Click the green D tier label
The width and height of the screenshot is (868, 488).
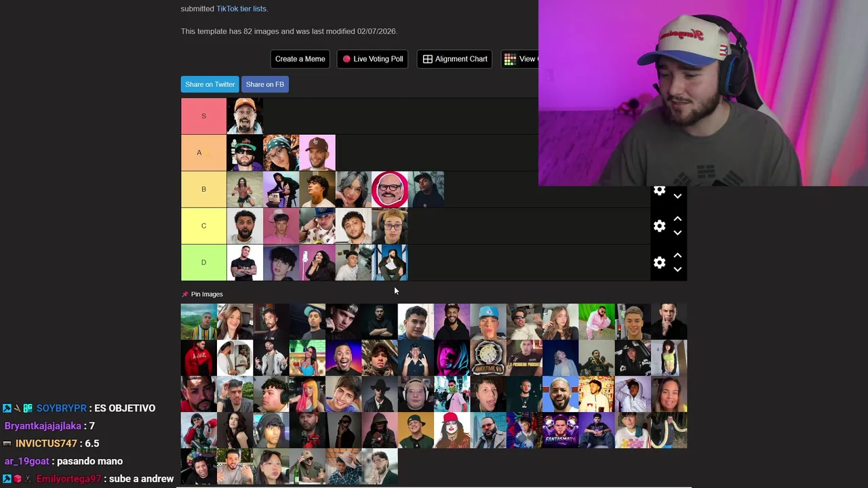(203, 262)
